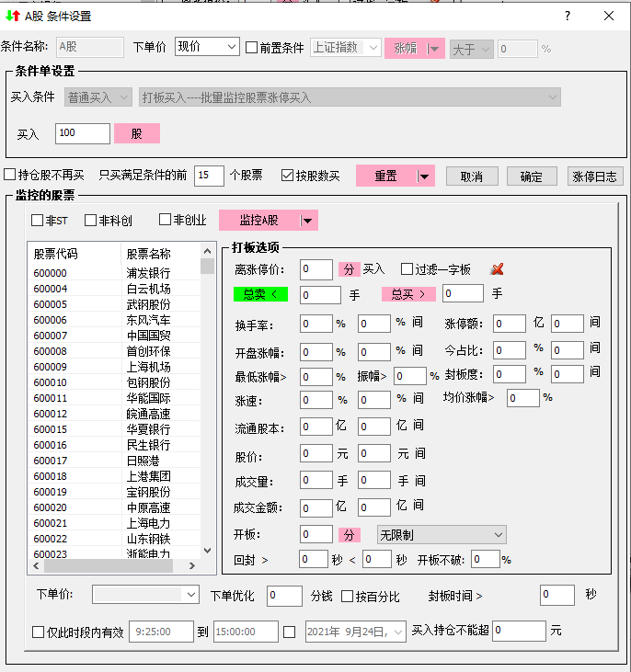Open the 监控A股 dropdown arrow
Screen dimensions: 631x672
tap(308, 221)
